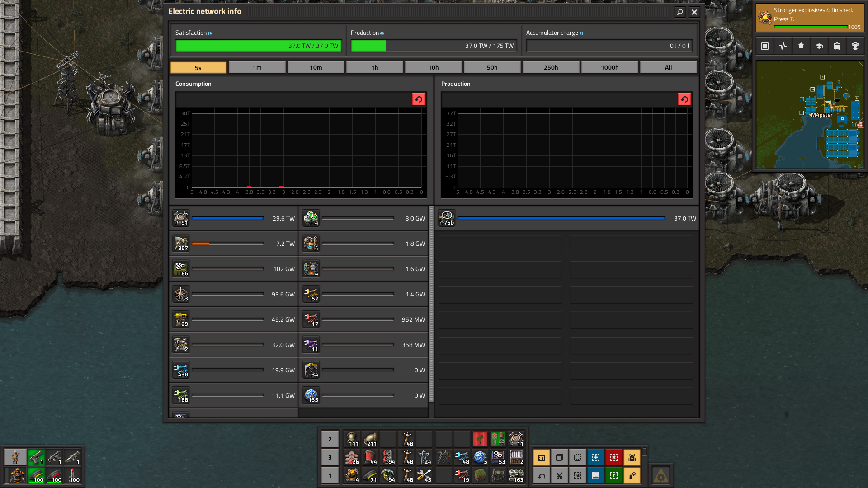Image resolution: width=868 pixels, height=488 pixels.
Task: Open logistic networks arrow icon button
Action: 801,46
